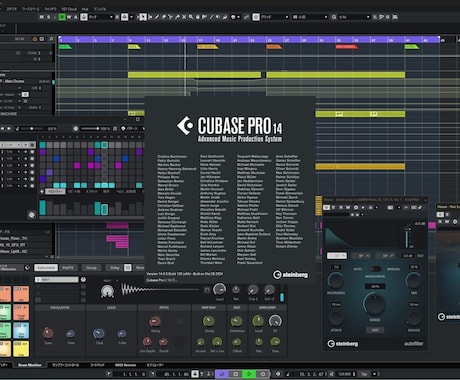Click the Pitch Decay red knob
The height and width of the screenshot is (380, 460).
pos(155,322)
